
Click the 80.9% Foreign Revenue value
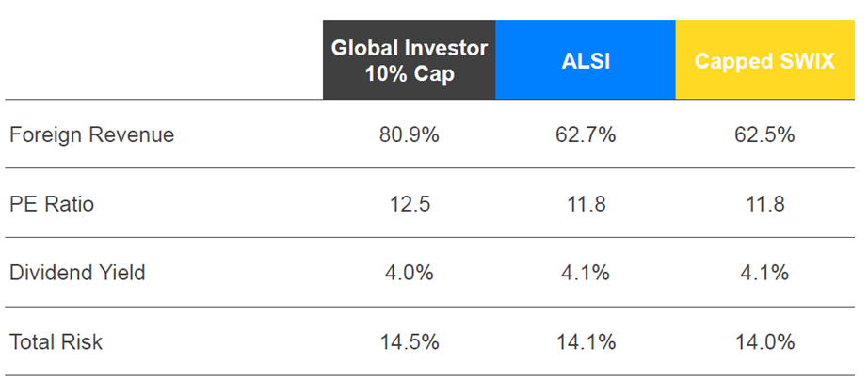pos(409,134)
